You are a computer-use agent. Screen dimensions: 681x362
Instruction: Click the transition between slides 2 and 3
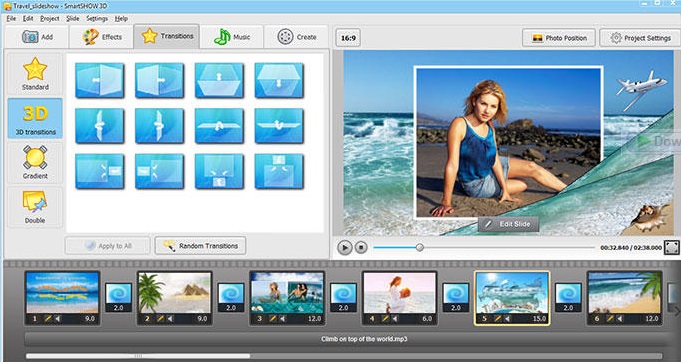pyautogui.click(x=231, y=297)
